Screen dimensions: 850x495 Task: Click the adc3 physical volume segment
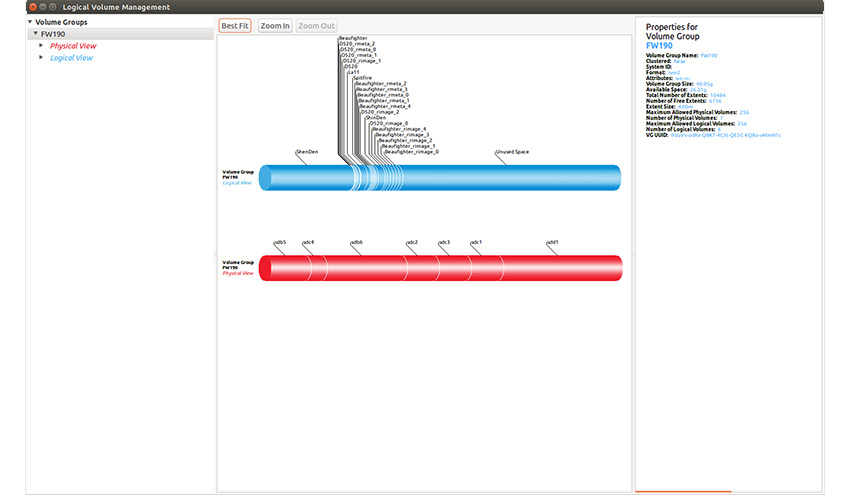[453, 268]
